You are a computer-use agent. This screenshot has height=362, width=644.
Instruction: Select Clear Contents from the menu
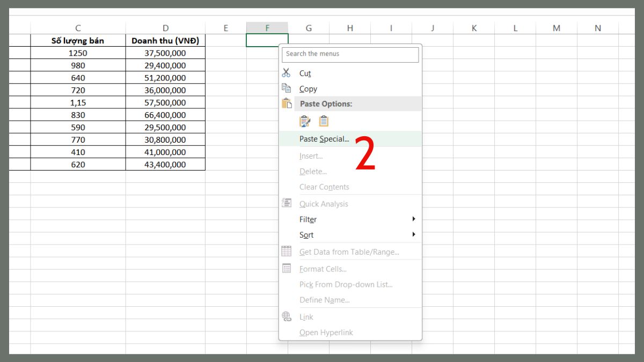tap(324, 187)
